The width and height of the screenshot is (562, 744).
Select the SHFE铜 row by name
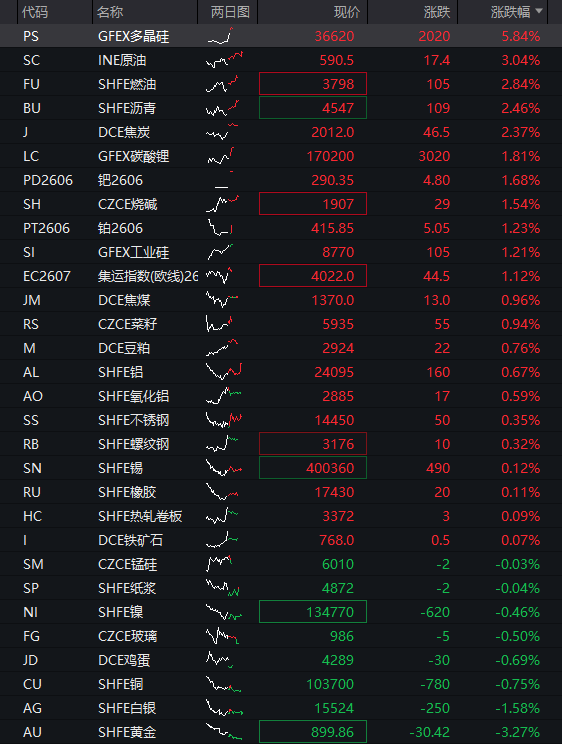click(x=121, y=684)
